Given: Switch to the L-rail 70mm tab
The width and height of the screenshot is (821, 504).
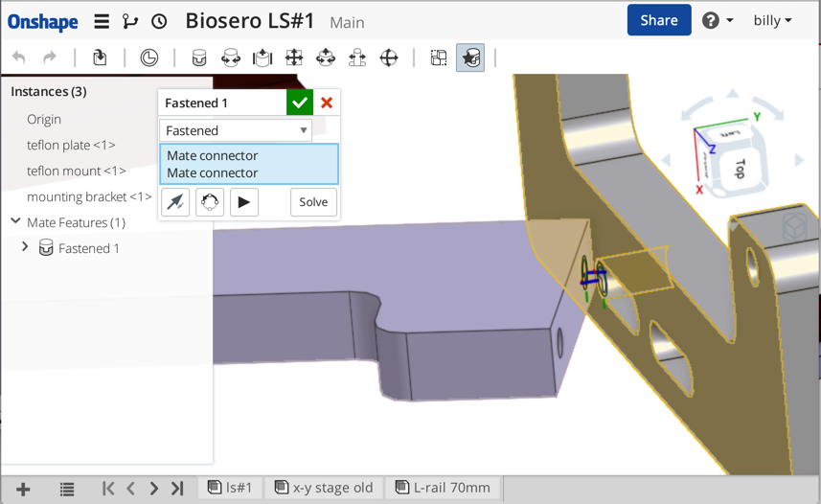Looking at the screenshot, I should (x=444, y=488).
